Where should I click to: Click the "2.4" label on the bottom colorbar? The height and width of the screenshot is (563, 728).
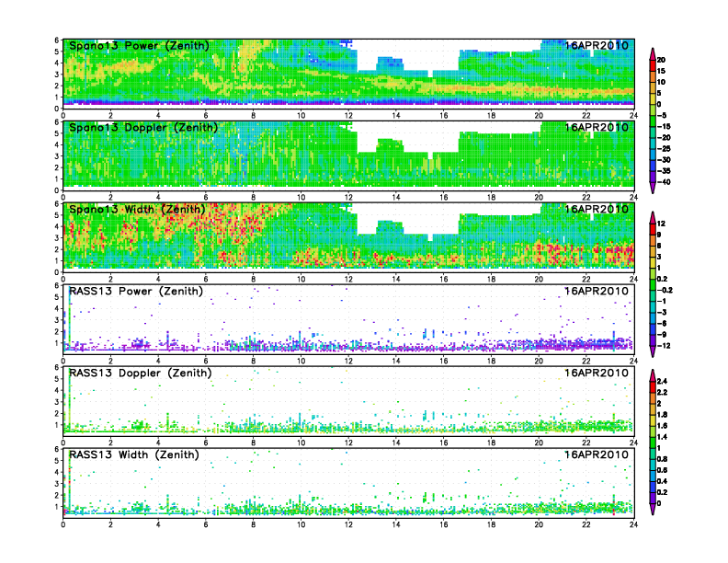coord(662,381)
